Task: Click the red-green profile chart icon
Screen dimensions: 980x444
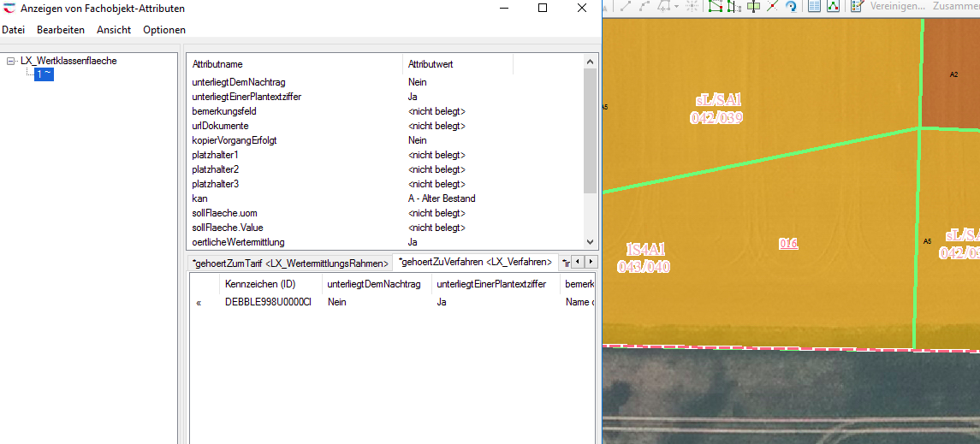Action: [x=832, y=6]
